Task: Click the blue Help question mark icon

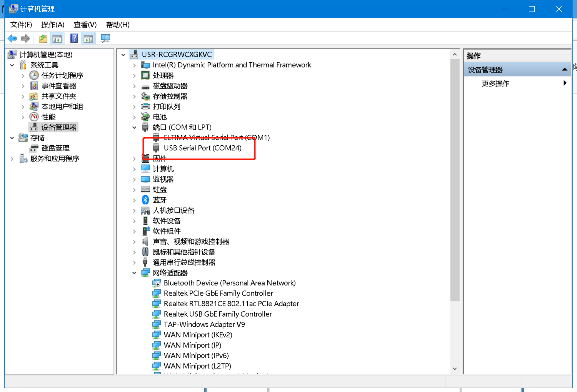Action: [74, 38]
